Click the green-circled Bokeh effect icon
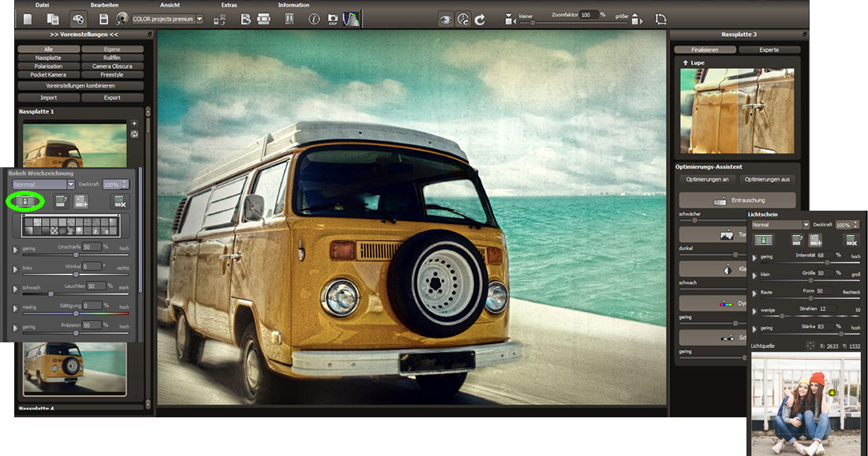The image size is (868, 456). click(25, 202)
